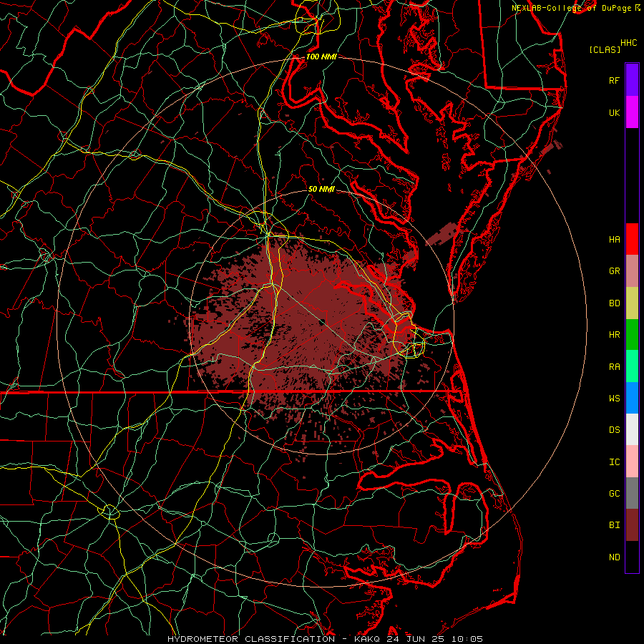Select the pink-brown GR legend swatch
The height and width of the screenshot is (644, 644).
[632, 271]
